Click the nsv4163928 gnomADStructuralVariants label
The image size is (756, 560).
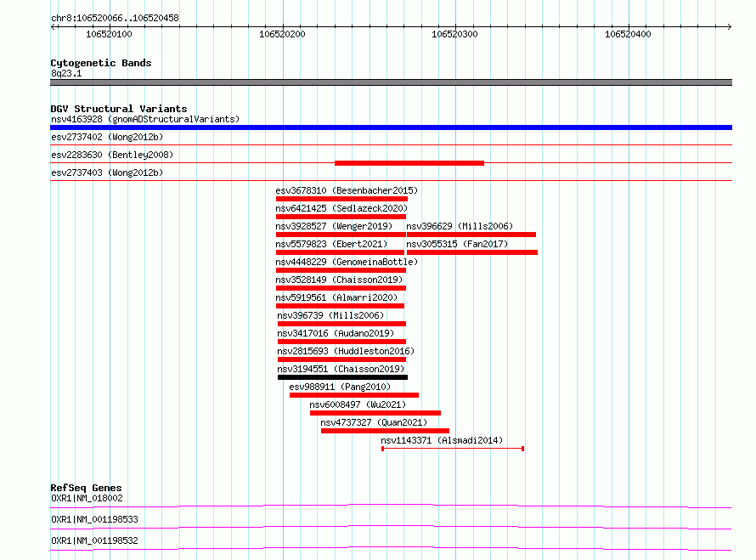click(145, 119)
